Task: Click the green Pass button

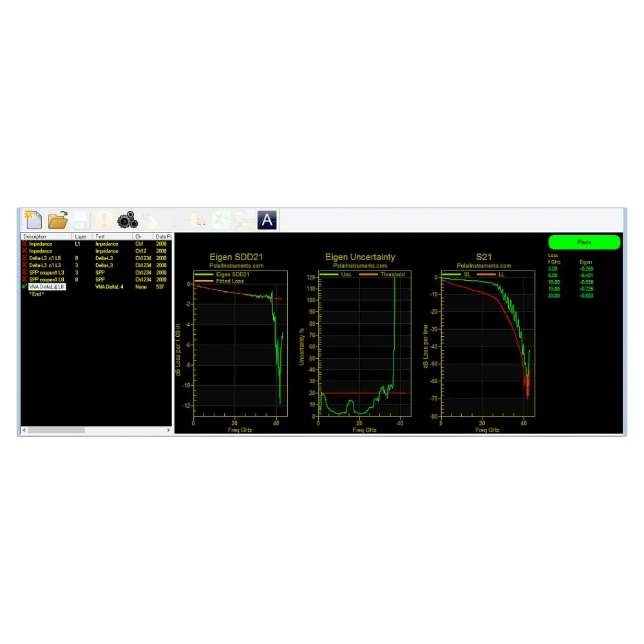Action: click(583, 242)
